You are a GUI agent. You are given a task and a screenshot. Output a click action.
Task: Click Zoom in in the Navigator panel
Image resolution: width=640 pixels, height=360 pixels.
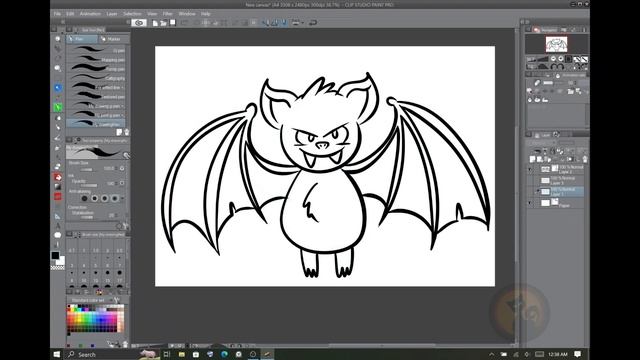tap(561, 59)
